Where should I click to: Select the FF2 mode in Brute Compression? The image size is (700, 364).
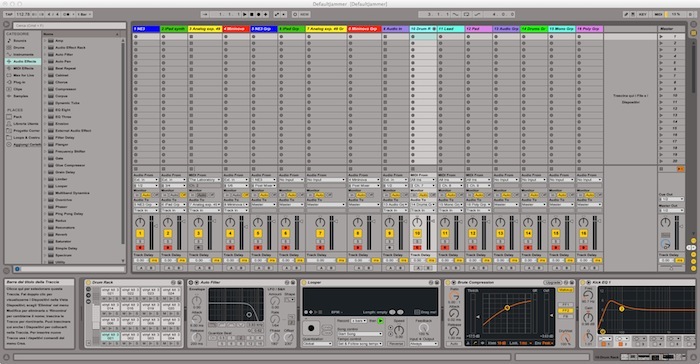tap(566, 310)
